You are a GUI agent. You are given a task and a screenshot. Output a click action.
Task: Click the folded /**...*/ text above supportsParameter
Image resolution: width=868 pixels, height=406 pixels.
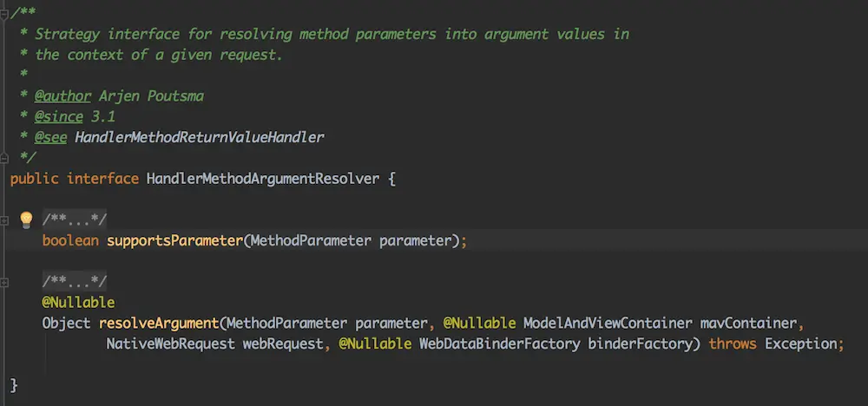(x=74, y=220)
